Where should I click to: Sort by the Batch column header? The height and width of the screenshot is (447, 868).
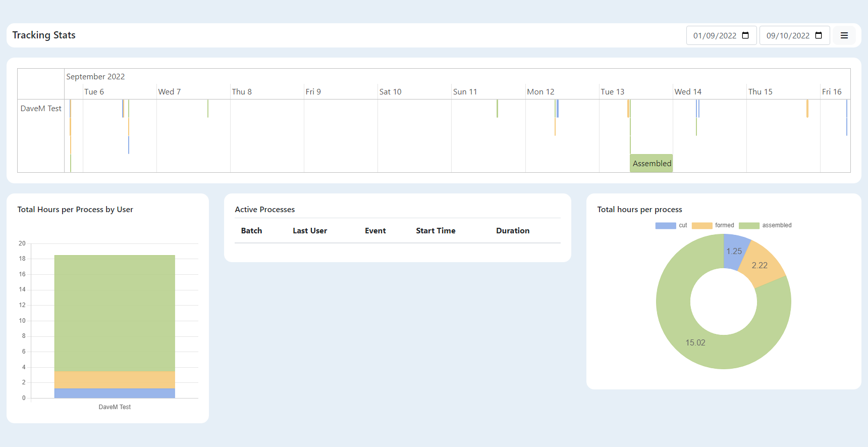tap(251, 231)
